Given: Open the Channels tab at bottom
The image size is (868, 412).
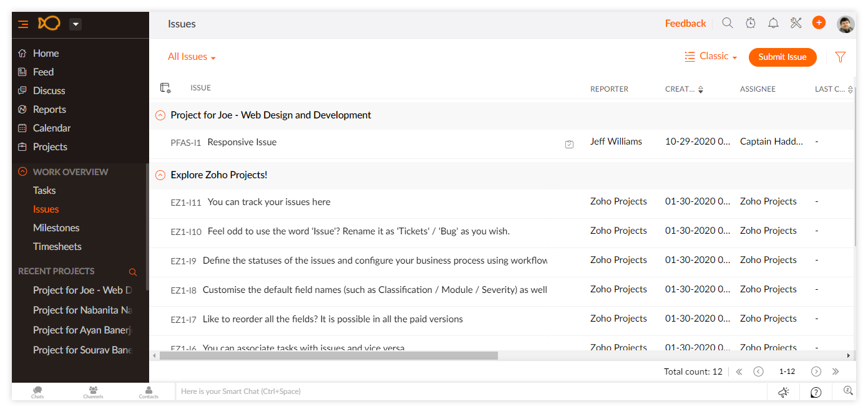Looking at the screenshot, I should coord(93,392).
